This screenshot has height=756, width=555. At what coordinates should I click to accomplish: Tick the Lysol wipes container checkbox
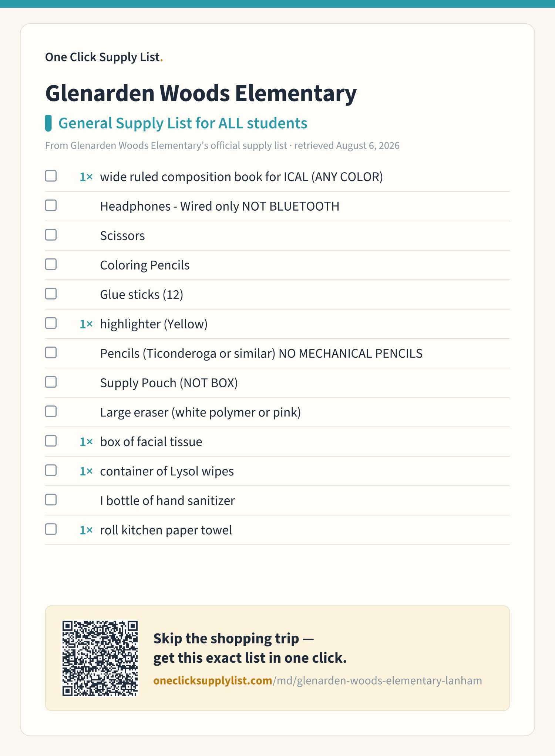(x=51, y=470)
